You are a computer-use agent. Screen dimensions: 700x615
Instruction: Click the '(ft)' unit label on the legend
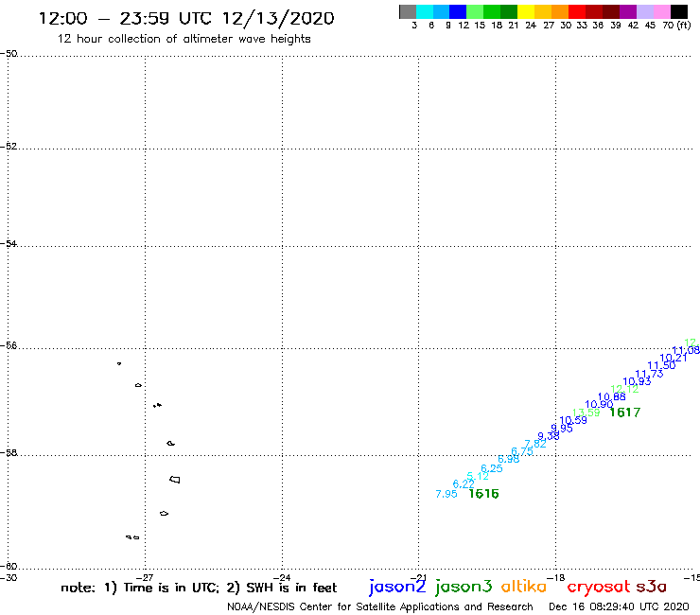pos(684,26)
